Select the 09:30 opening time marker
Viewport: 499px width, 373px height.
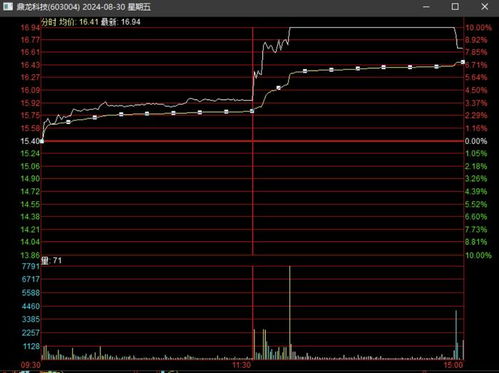pyautogui.click(x=31, y=365)
